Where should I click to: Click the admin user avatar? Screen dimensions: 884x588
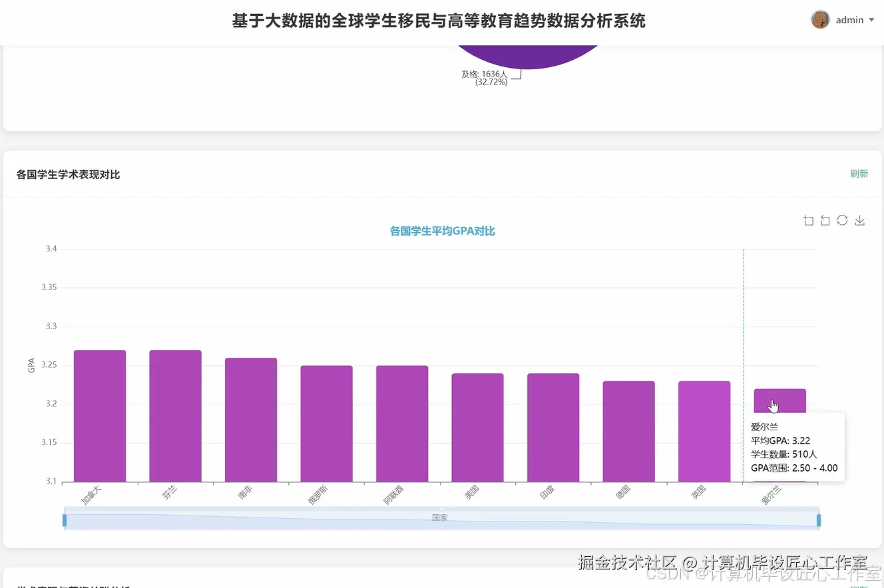click(820, 20)
